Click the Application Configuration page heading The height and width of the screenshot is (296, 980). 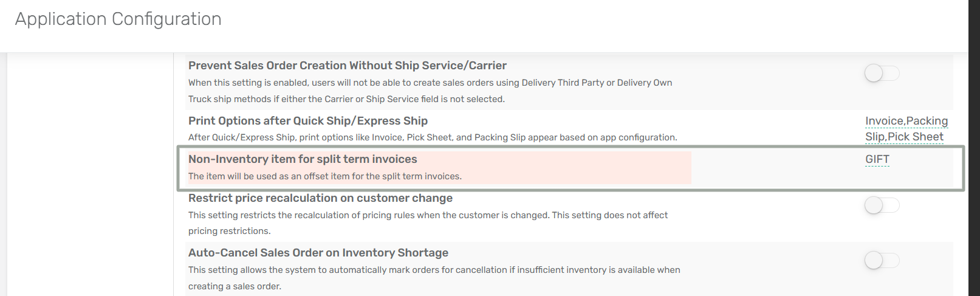(118, 19)
